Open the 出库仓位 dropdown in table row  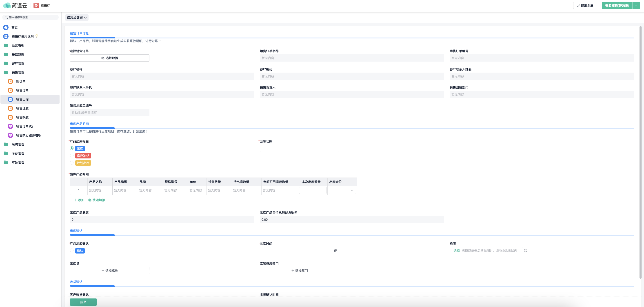[x=342, y=190]
